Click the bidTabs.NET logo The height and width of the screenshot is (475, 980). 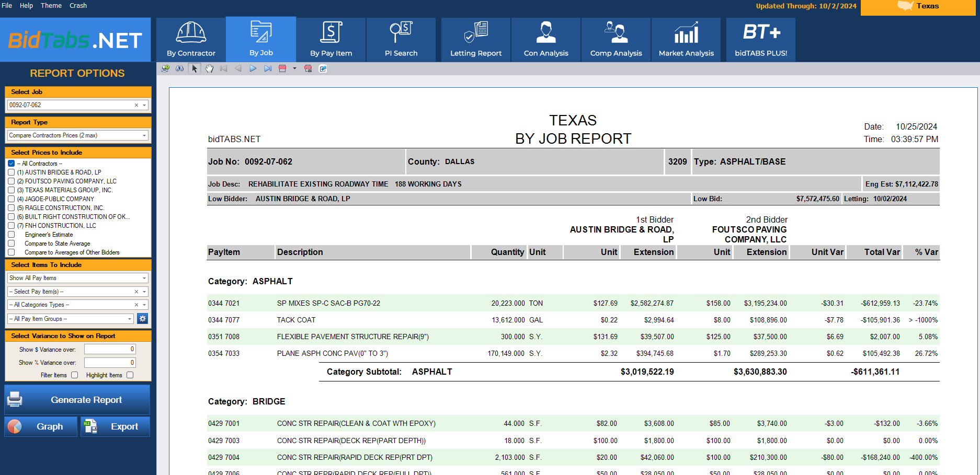pos(75,40)
